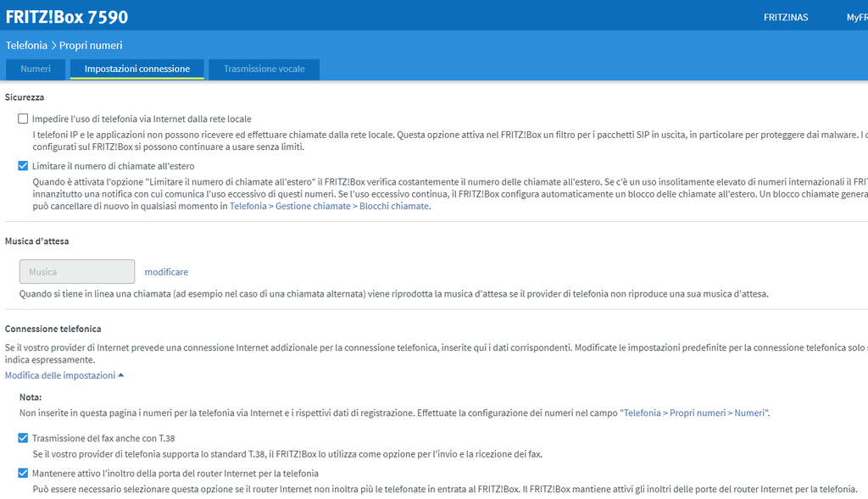The width and height of the screenshot is (868, 499).
Task: Click the Musica d'attesa Musica field
Action: (x=77, y=272)
